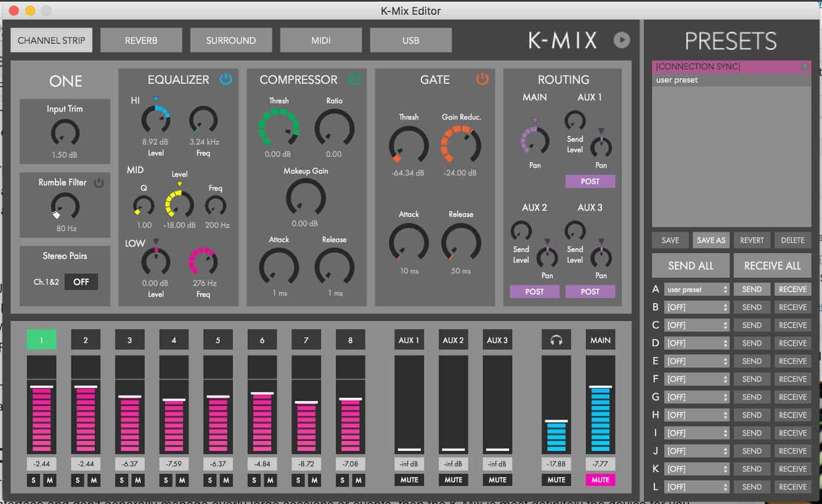Click REVERT preset button
The image size is (822, 504).
tap(752, 240)
